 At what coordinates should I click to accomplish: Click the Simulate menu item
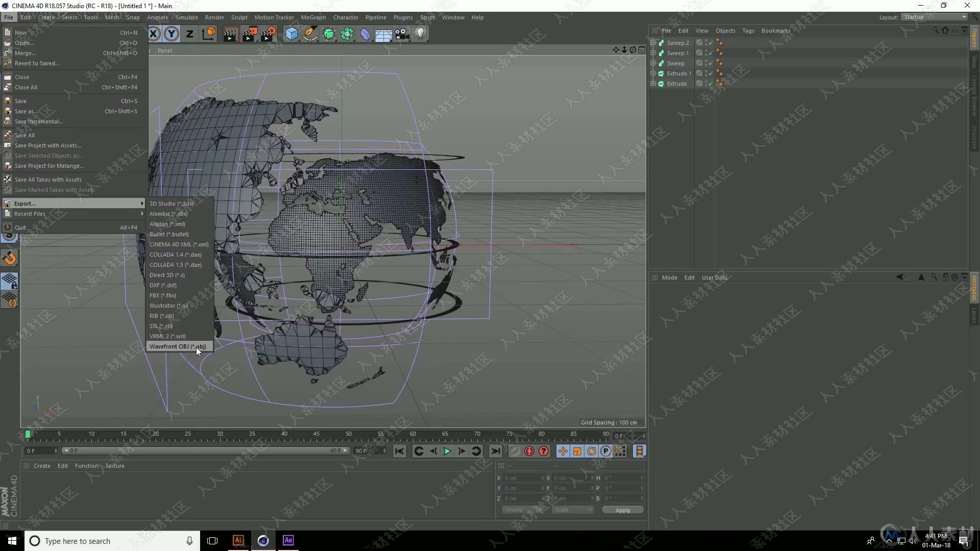tap(186, 17)
